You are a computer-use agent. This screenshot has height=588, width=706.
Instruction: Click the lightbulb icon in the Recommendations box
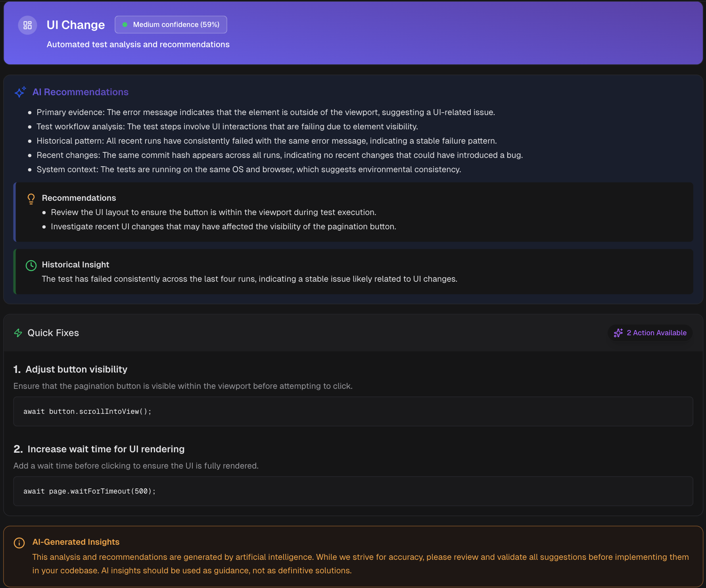31,198
